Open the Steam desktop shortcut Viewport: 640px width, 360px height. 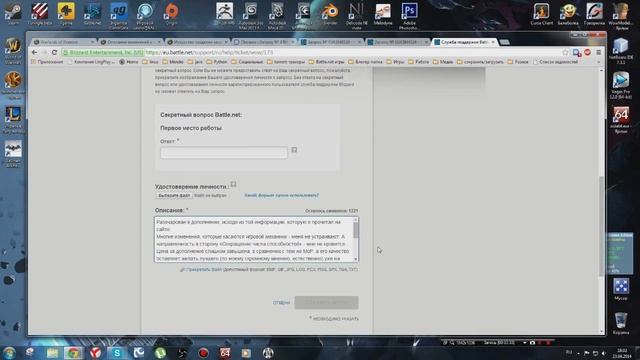click(x=13, y=14)
